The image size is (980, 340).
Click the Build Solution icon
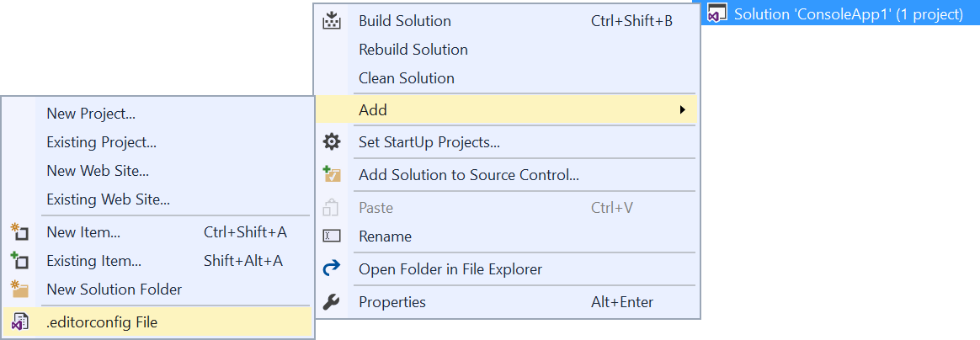tap(331, 21)
